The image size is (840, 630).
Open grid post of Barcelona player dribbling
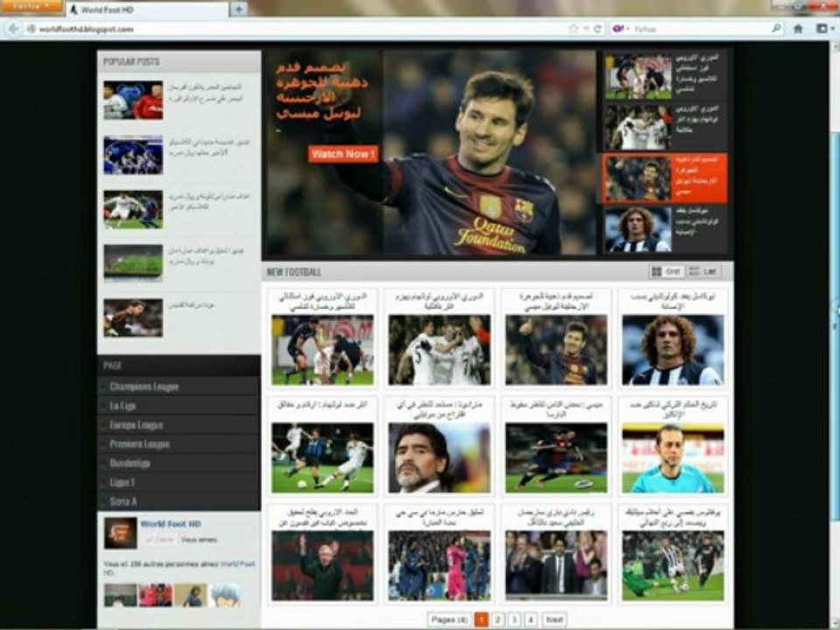tap(556, 458)
